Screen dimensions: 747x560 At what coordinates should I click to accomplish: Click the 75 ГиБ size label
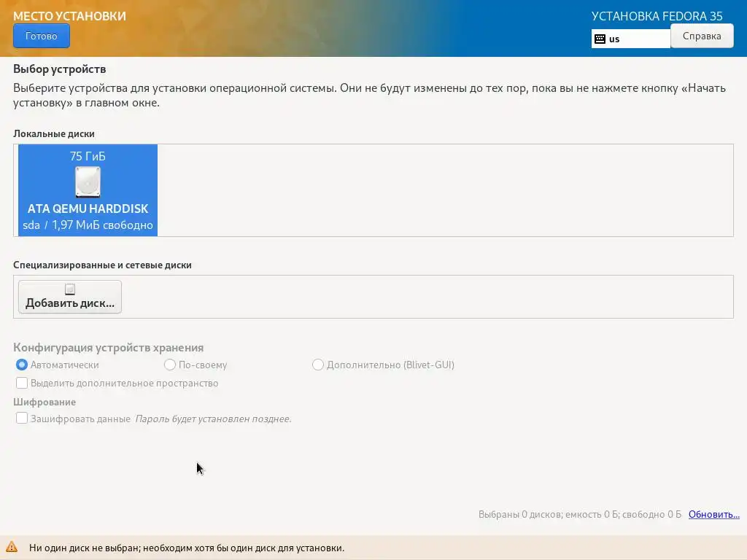88,156
